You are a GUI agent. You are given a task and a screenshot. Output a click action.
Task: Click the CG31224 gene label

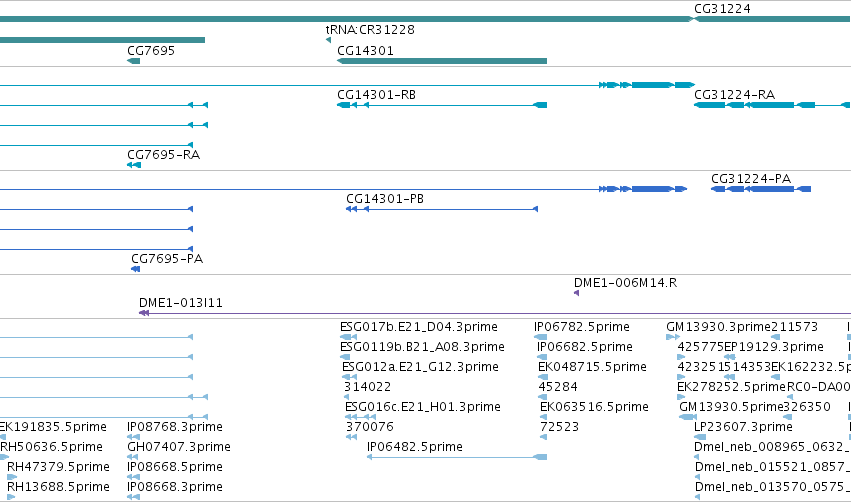click(722, 9)
